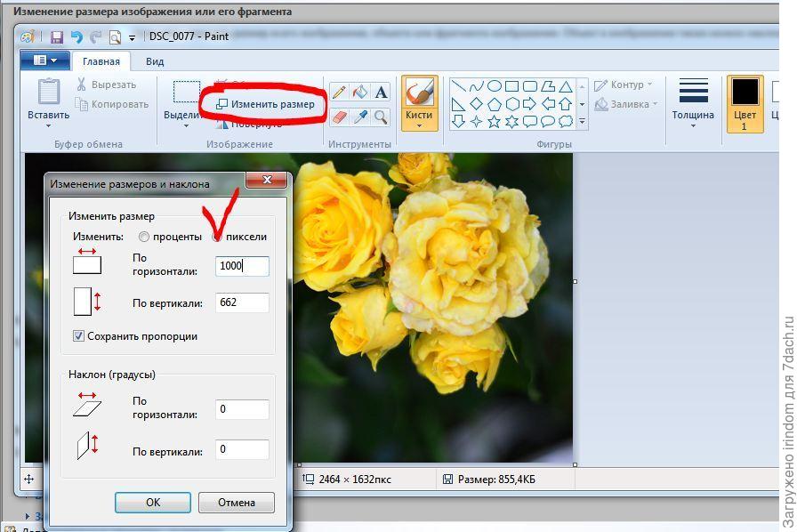Select the oval shape

pyautogui.click(x=494, y=86)
